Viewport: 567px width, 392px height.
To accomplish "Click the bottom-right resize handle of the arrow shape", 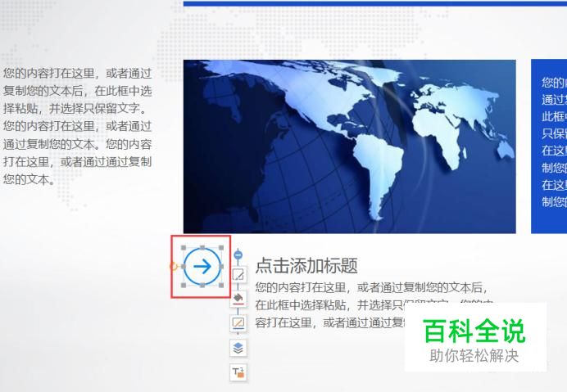I will point(221,286).
